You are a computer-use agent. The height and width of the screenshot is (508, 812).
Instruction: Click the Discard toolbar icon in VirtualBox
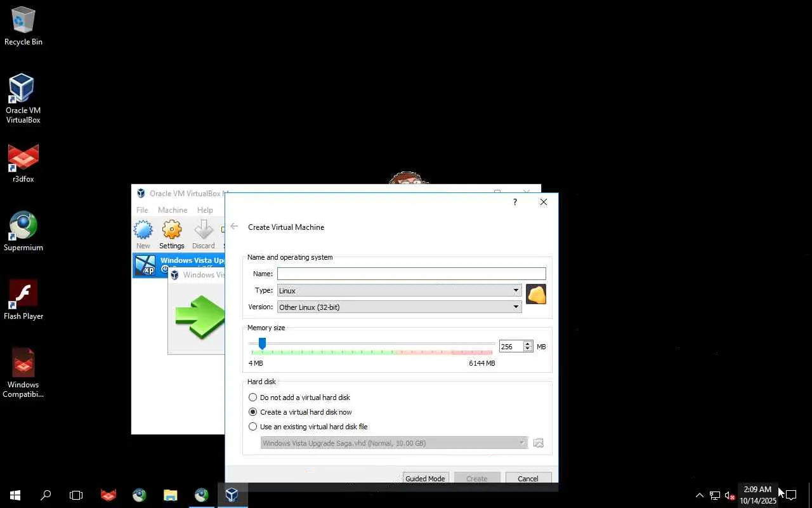click(204, 234)
